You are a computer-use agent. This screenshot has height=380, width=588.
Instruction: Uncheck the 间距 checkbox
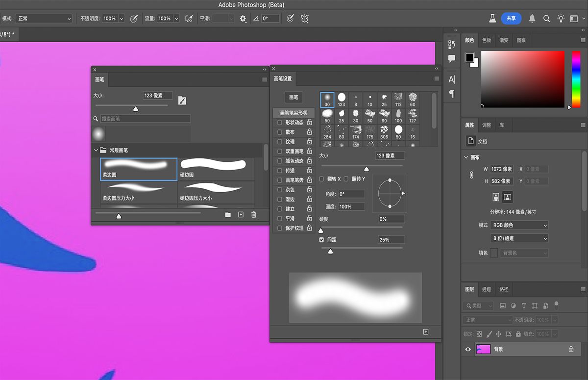(x=322, y=240)
